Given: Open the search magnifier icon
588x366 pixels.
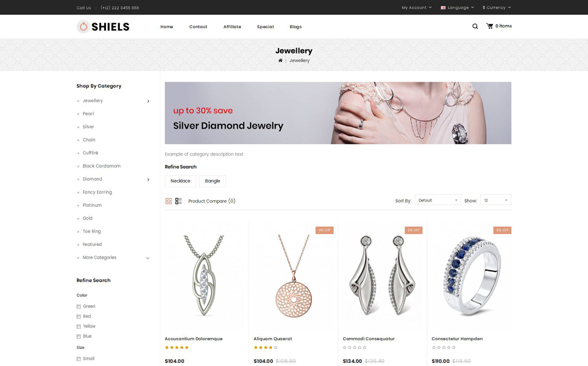Looking at the screenshot, I should (475, 26).
